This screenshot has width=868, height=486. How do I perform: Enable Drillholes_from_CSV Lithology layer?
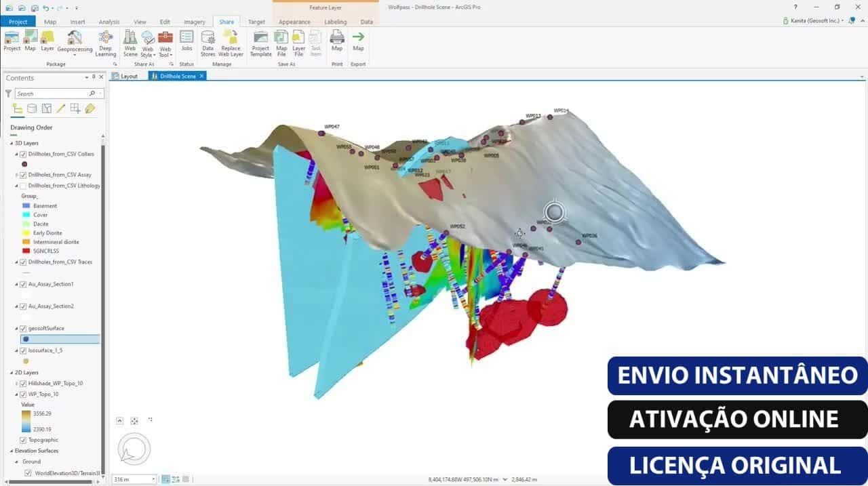[x=23, y=185]
